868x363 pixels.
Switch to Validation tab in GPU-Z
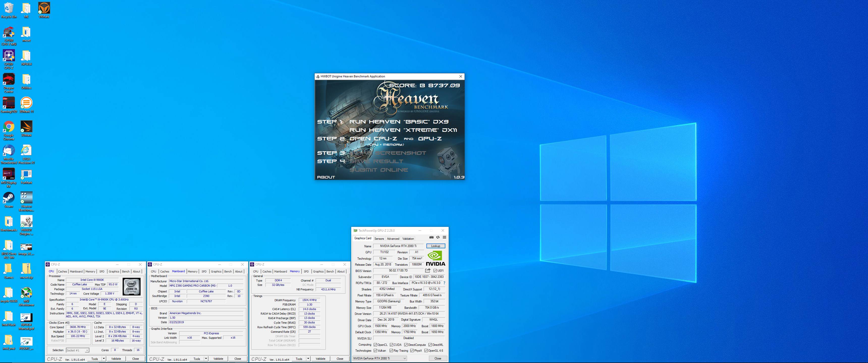[408, 238]
